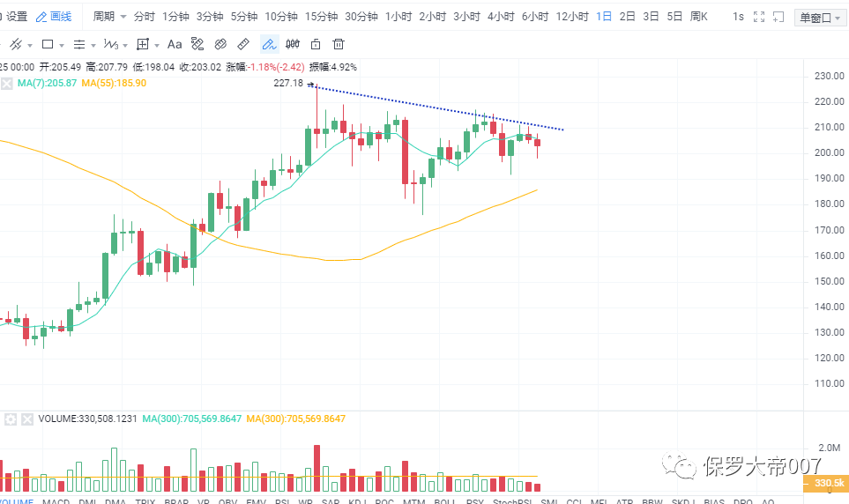Click the green MA(300):705,569.8647 label
Image resolution: width=849 pixels, height=504 pixels.
pyautogui.click(x=191, y=419)
